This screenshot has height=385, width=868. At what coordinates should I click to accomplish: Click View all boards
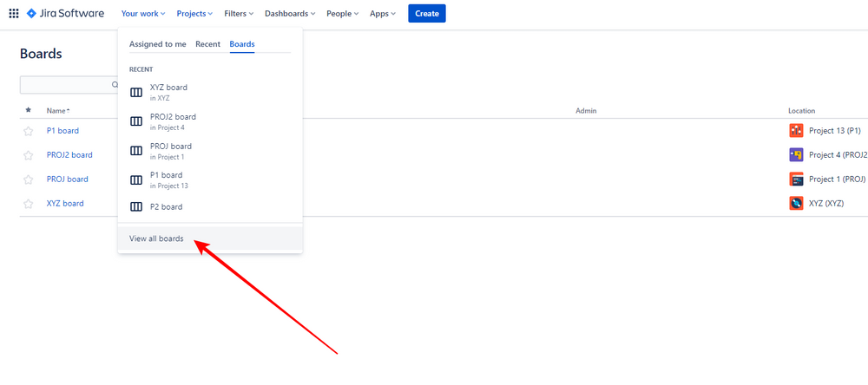[210, 238]
